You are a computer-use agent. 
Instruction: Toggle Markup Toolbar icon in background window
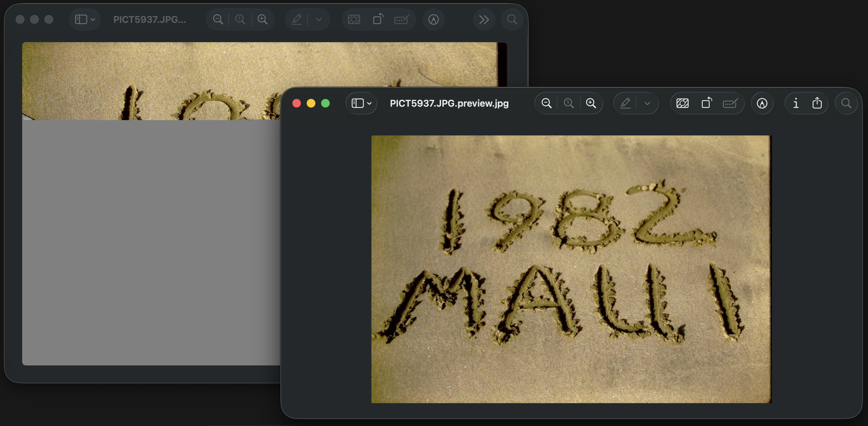point(433,19)
